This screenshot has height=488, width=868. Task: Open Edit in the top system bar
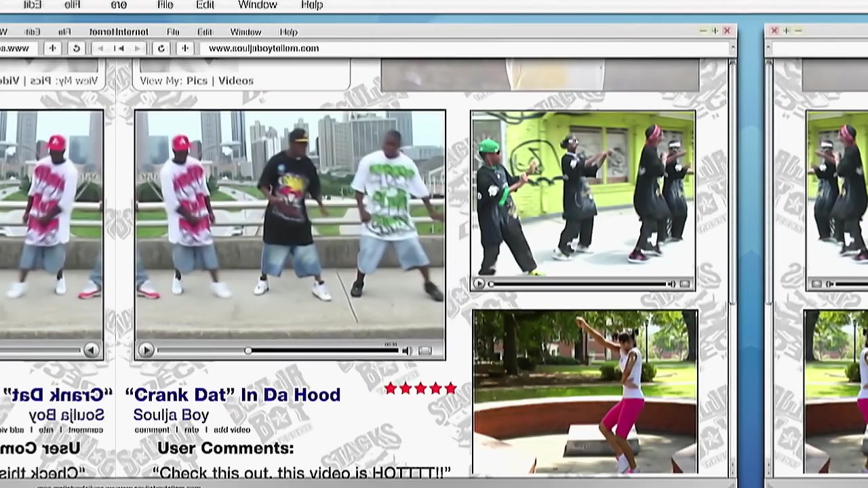[205, 5]
